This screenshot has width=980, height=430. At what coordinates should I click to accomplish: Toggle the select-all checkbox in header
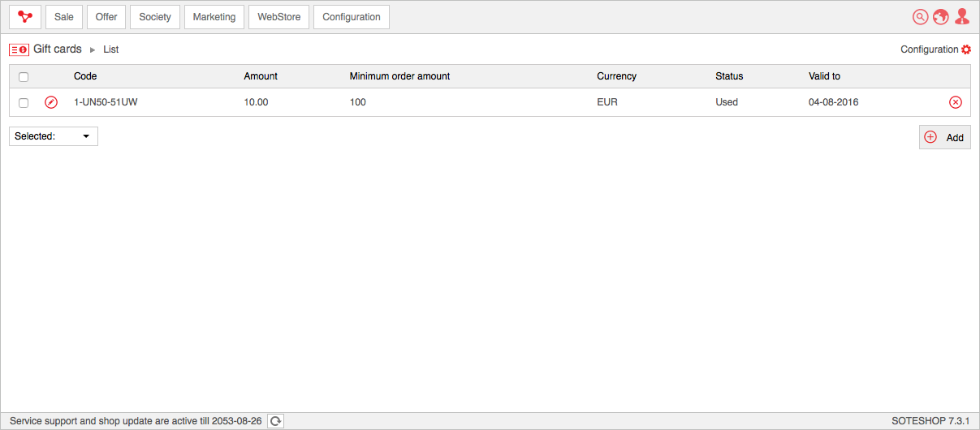(x=24, y=77)
